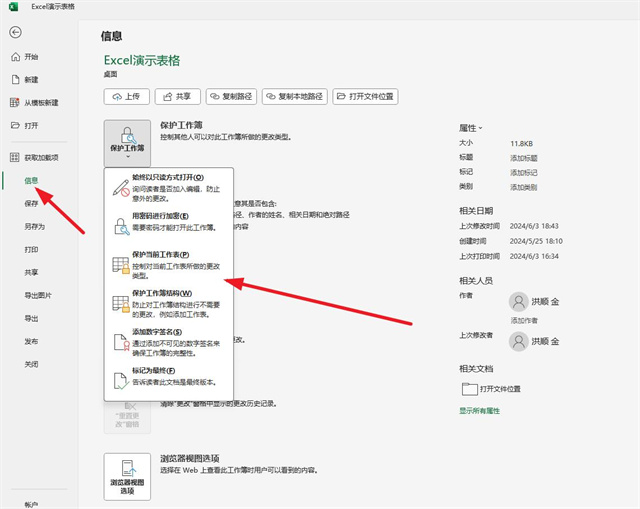Image resolution: width=640 pixels, height=509 pixels.
Task: Choose 保存 in the sidebar
Action: click(31, 203)
